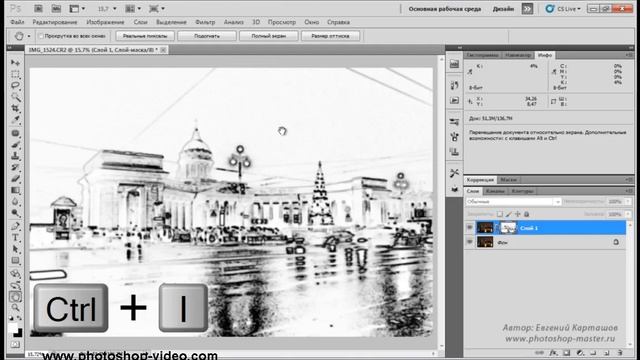Select the Rectangle shape tool
The image size is (640, 360).
pyautogui.click(x=16, y=261)
